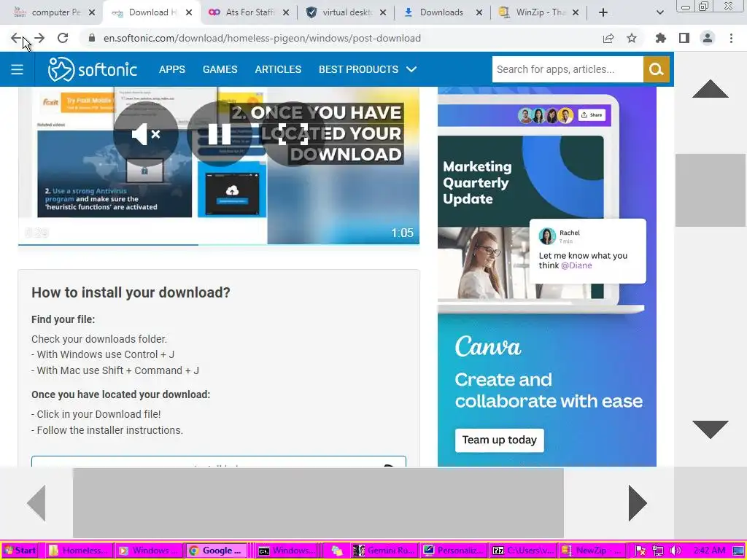
Task: Seek on the video progress bar
Action: [x=219, y=244]
